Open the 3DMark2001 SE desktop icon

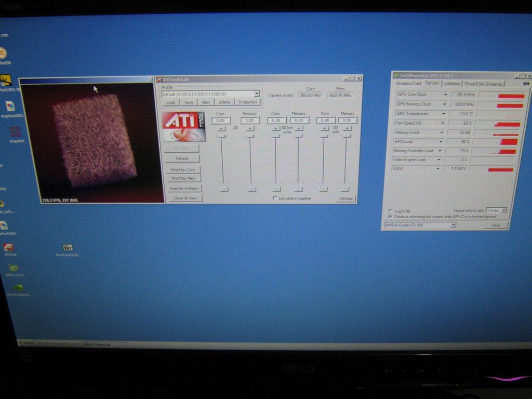coord(5,81)
